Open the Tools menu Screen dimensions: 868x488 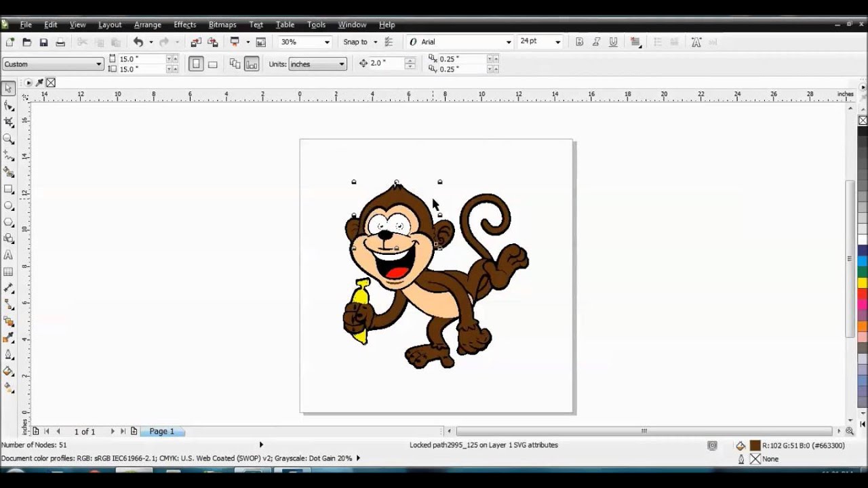coord(317,24)
